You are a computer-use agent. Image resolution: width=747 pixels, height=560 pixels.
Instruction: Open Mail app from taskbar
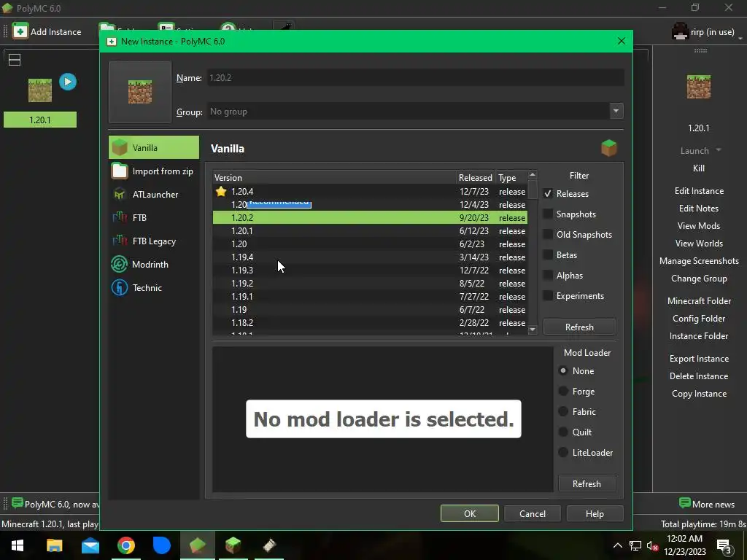[x=90, y=545]
